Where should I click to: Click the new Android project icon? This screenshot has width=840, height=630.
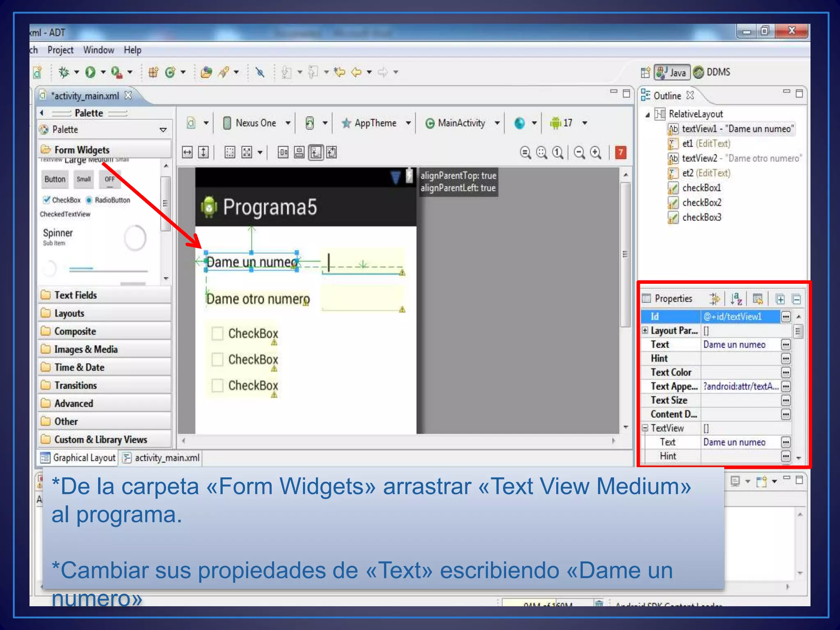click(37, 72)
